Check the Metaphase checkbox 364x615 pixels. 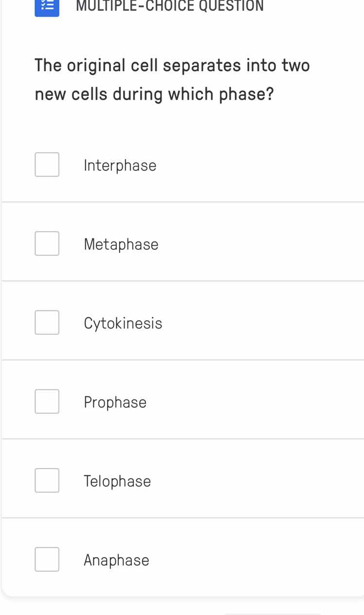pyautogui.click(x=47, y=243)
